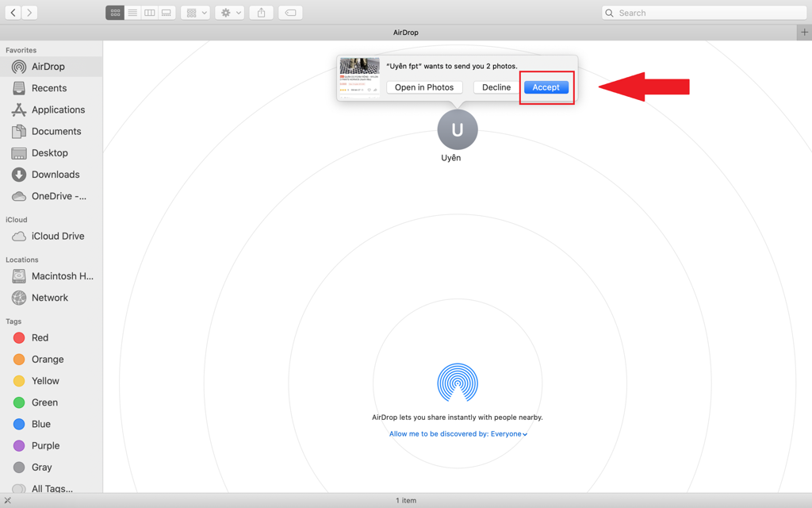This screenshot has height=508, width=812.
Task: Click the 'Uyên' name label
Action: 450,158
